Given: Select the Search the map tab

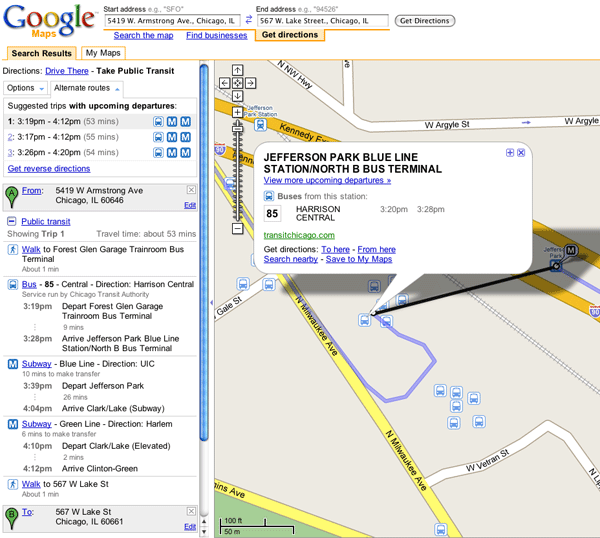Looking at the screenshot, I should point(143,35).
